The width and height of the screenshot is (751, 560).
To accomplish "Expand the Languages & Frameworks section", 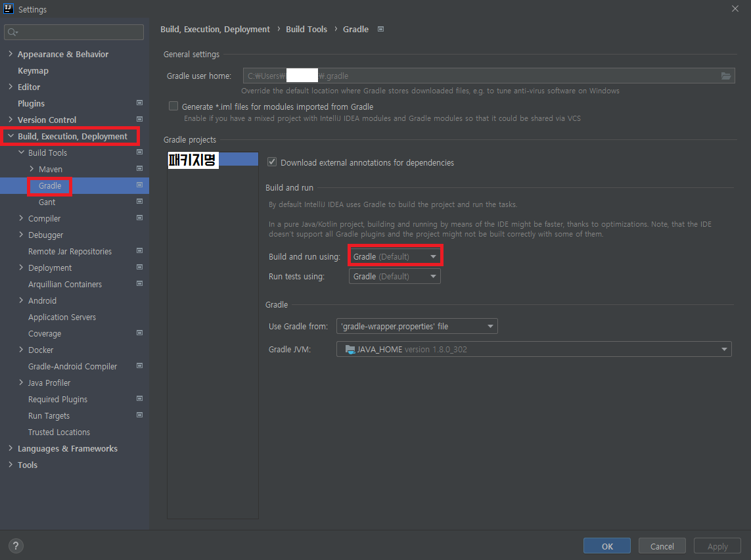I will pos(11,448).
